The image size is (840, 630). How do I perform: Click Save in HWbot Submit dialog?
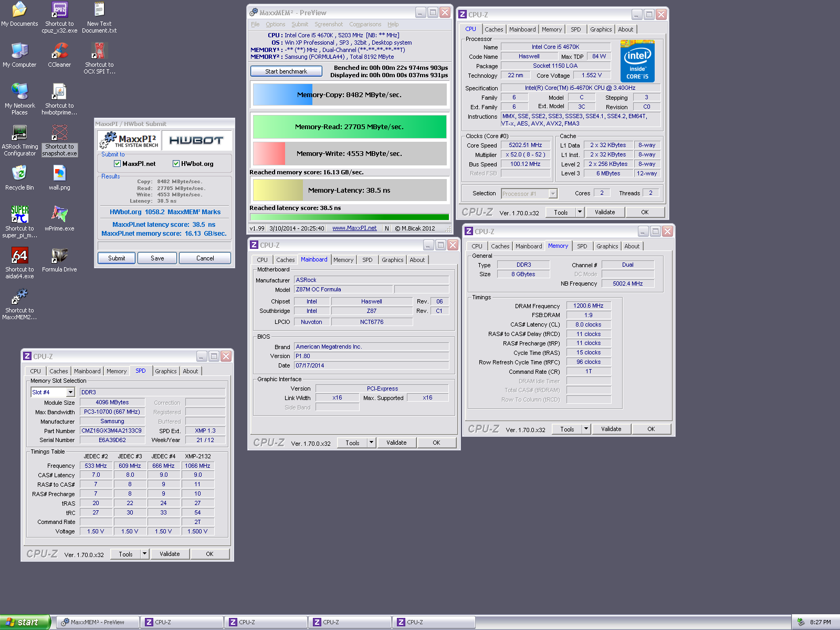coord(157,258)
